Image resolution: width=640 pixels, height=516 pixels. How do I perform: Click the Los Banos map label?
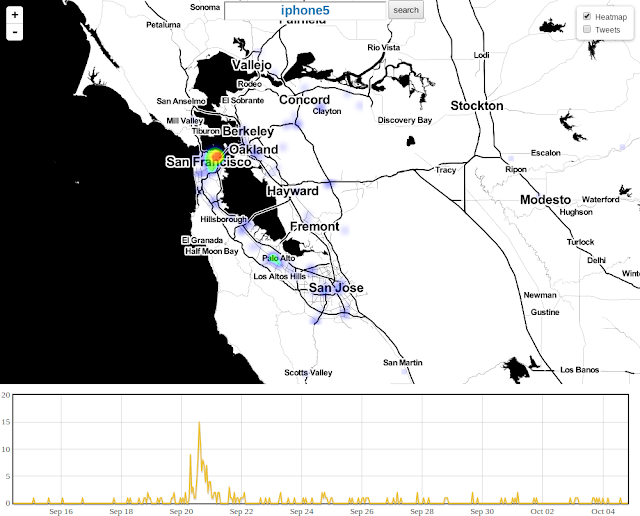tap(580, 370)
